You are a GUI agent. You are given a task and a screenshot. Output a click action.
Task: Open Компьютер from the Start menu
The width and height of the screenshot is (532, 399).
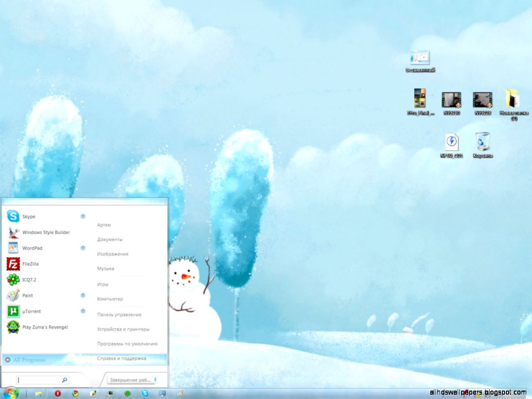tap(110, 299)
